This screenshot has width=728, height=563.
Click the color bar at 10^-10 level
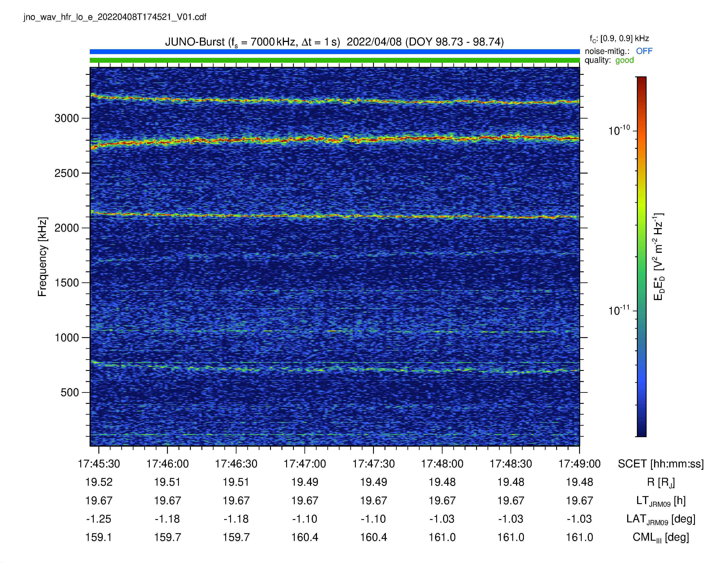pos(641,131)
